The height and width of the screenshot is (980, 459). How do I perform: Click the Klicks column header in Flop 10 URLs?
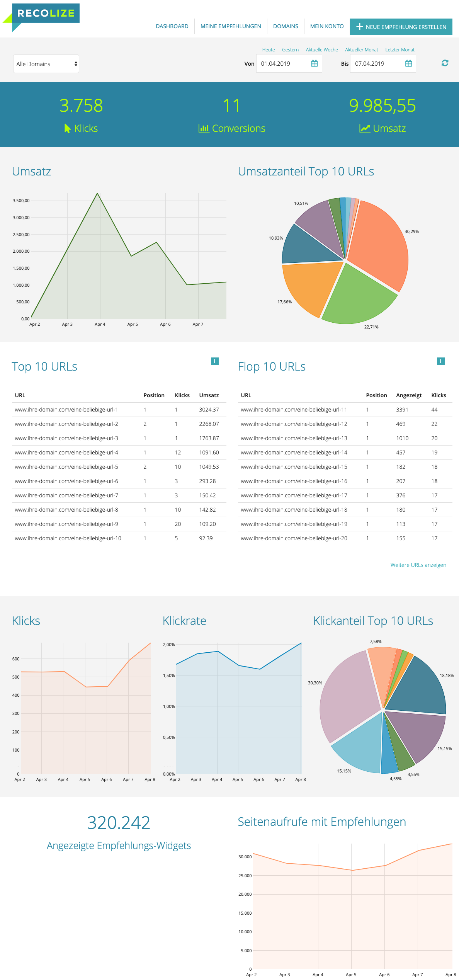(439, 395)
